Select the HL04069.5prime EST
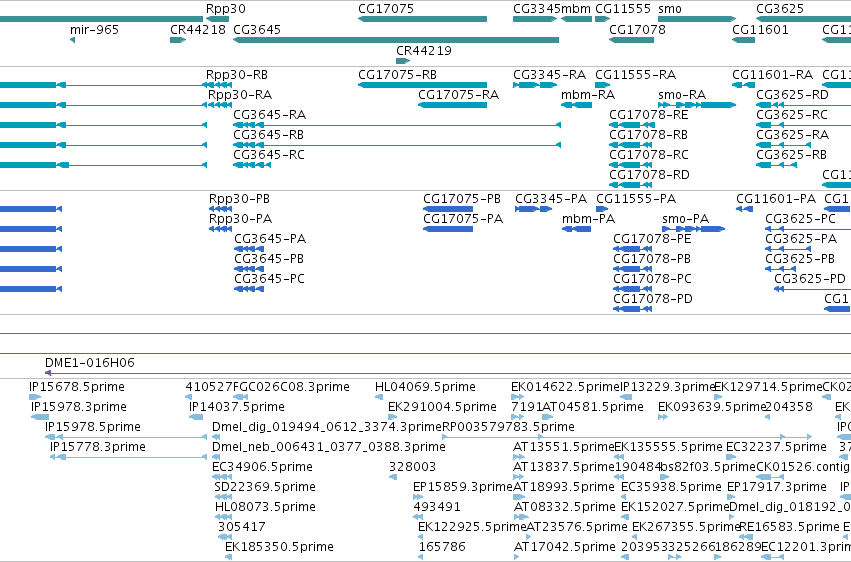This screenshot has width=851, height=562. pyautogui.click(x=379, y=398)
